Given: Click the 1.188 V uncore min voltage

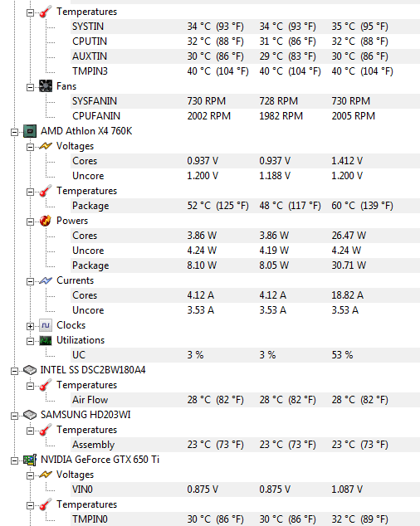Looking at the screenshot, I should 275,176.
